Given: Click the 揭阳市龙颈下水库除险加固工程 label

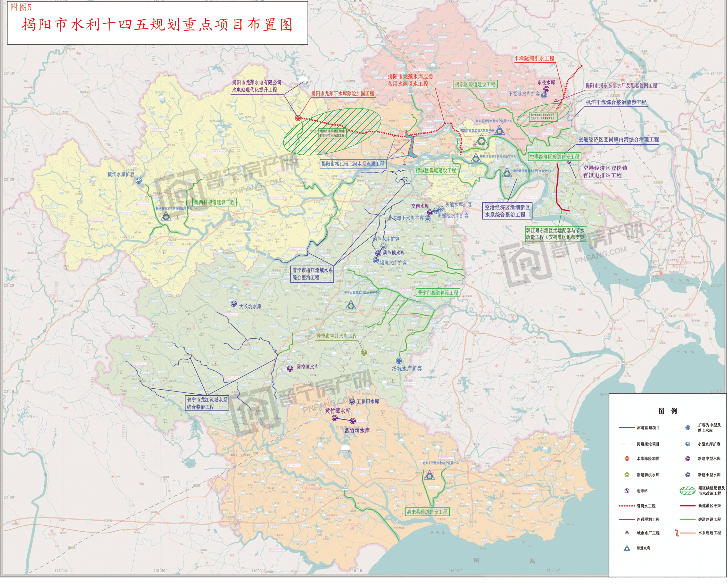Looking at the screenshot, I should (343, 93).
